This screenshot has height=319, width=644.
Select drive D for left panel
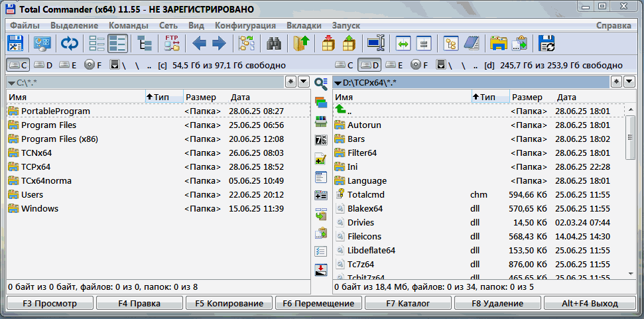click(x=43, y=65)
